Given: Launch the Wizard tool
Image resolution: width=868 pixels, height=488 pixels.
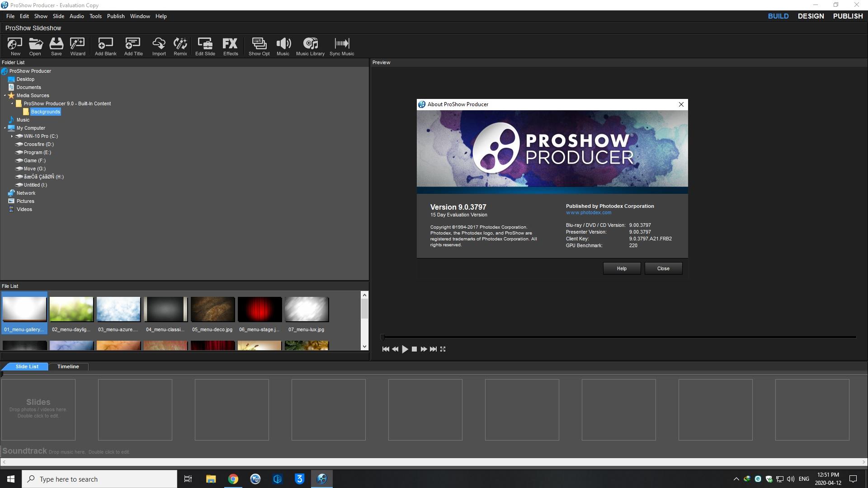Looking at the screenshot, I should (x=78, y=47).
